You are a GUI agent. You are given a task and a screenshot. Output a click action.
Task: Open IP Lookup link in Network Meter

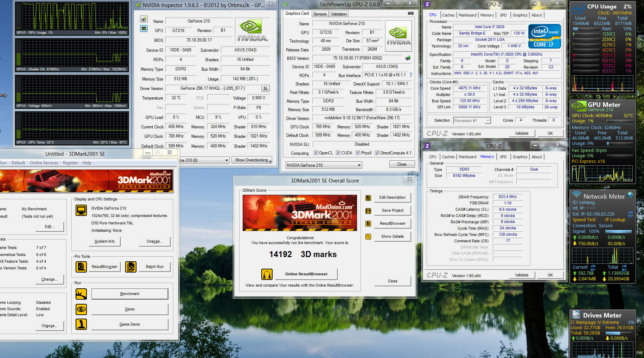[x=615, y=220]
